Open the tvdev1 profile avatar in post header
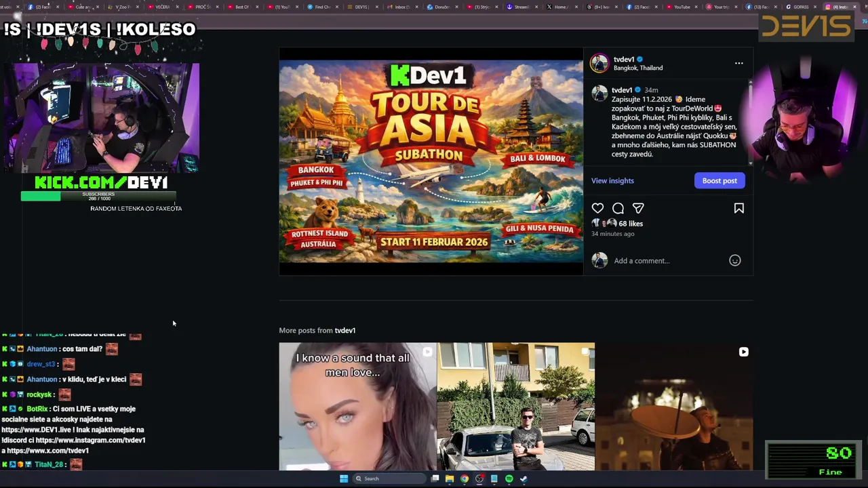This screenshot has height=488, width=868. (x=599, y=63)
